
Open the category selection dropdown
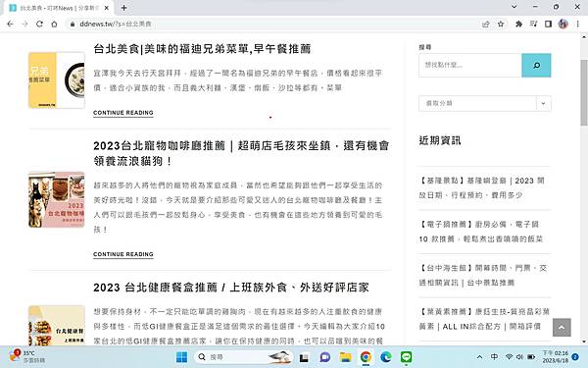[x=485, y=103]
